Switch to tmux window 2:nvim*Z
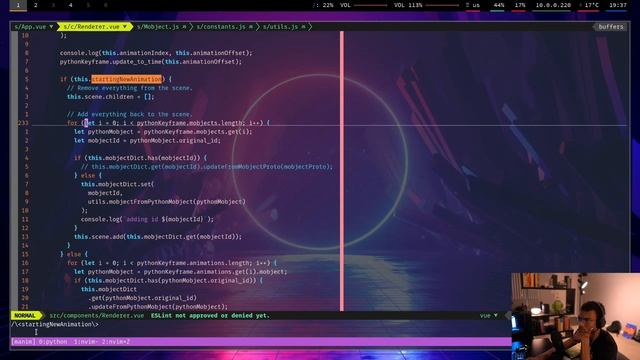This screenshot has width=640, height=360. [x=116, y=342]
